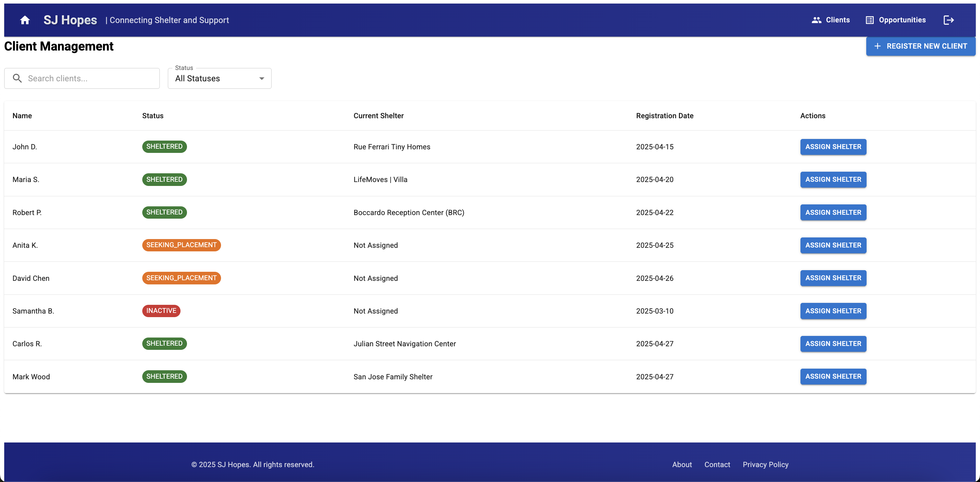Click the plus icon on Register button

tap(877, 46)
